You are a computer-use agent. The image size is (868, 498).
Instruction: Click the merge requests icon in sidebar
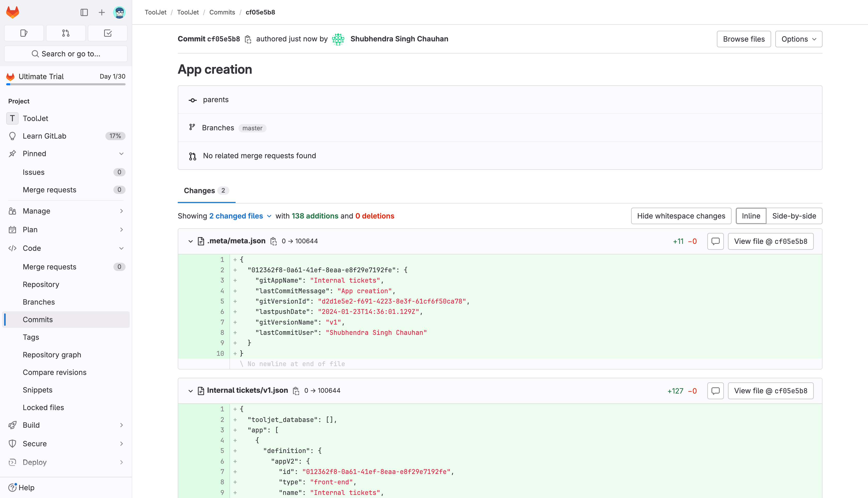66,33
